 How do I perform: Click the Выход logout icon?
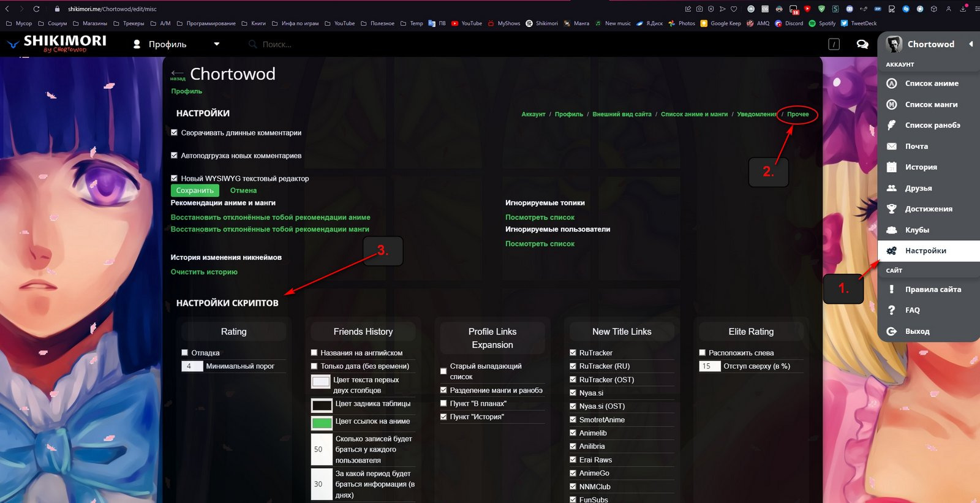(892, 331)
